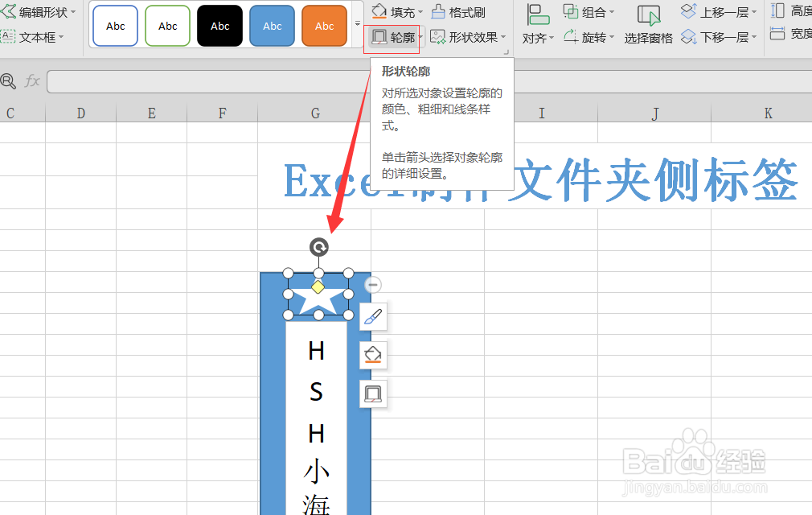Select the orange Abc shape style preset

click(x=323, y=26)
